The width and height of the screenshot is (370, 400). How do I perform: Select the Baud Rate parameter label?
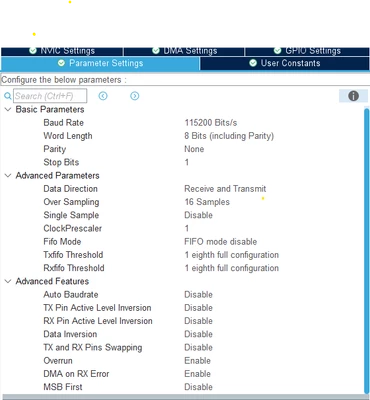point(63,123)
